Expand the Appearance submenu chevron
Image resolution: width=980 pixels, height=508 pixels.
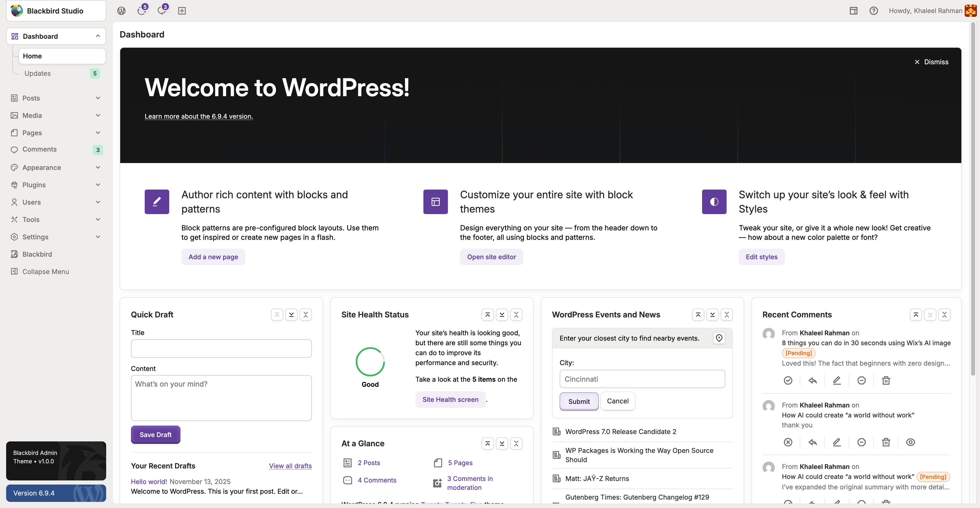(98, 167)
